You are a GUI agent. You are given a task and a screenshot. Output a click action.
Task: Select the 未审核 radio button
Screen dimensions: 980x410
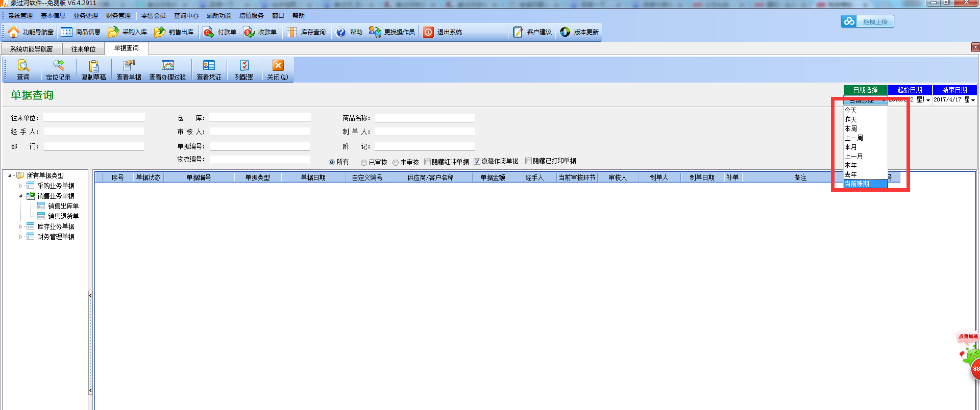[x=396, y=163]
